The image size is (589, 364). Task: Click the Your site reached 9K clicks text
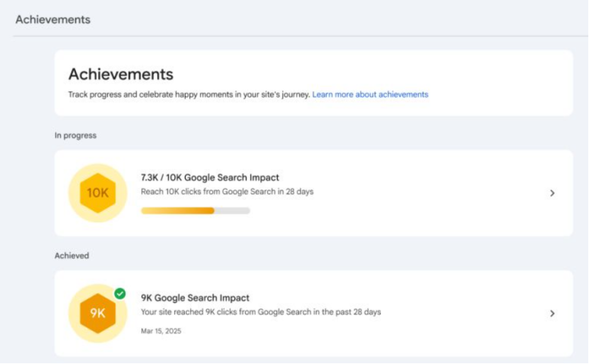(260, 312)
